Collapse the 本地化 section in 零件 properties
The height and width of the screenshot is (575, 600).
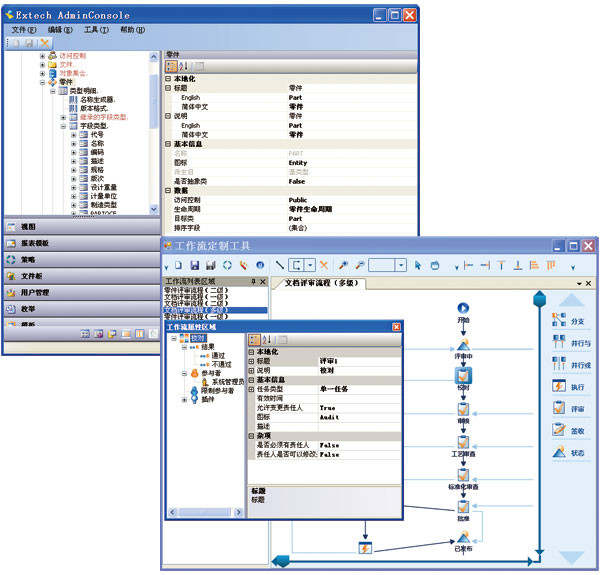[168, 79]
